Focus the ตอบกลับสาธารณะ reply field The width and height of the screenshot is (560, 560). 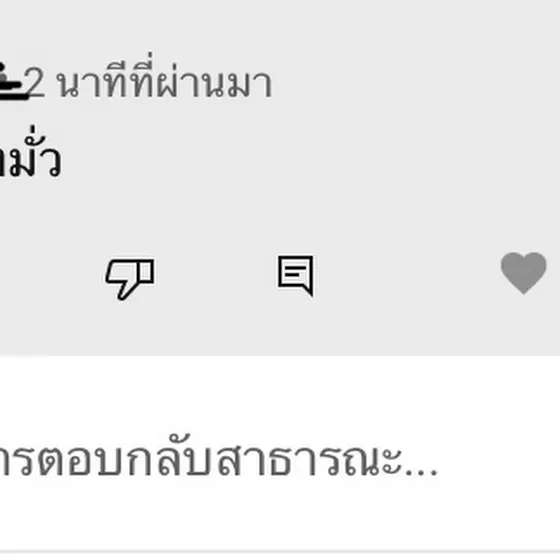pyautogui.click(x=280, y=457)
